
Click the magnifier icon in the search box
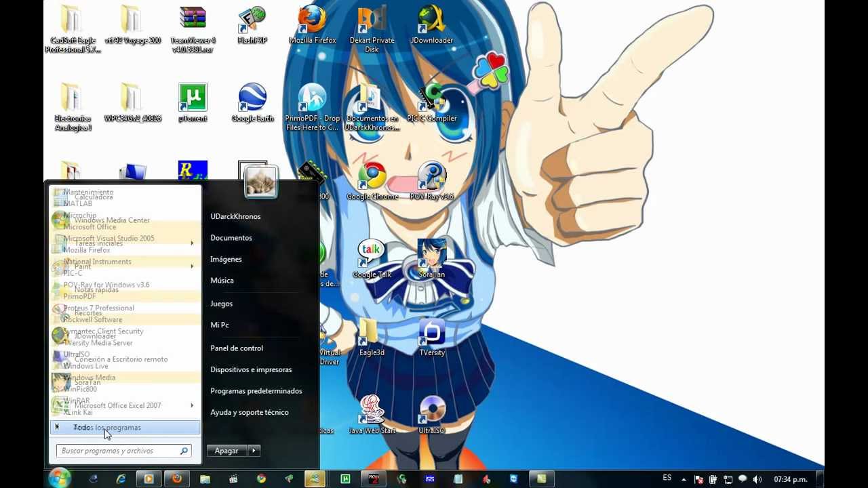point(183,451)
